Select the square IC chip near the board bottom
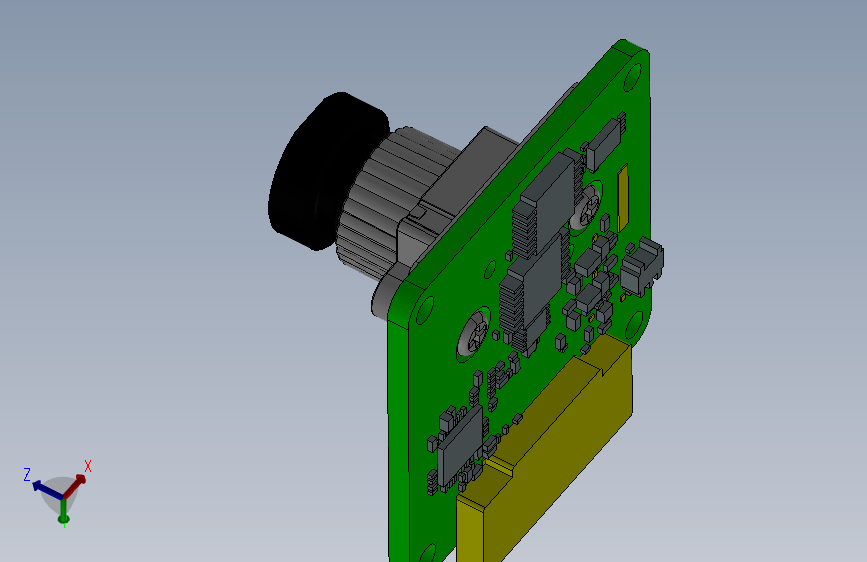Screen dimensions: 867x562 coord(459,448)
